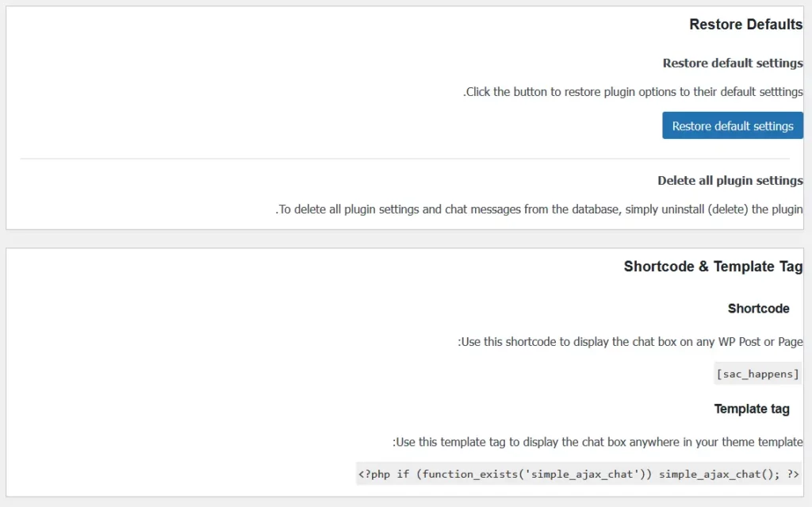This screenshot has height=507, width=812.
Task: Click the Restore Defaults section heading
Action: (x=745, y=25)
